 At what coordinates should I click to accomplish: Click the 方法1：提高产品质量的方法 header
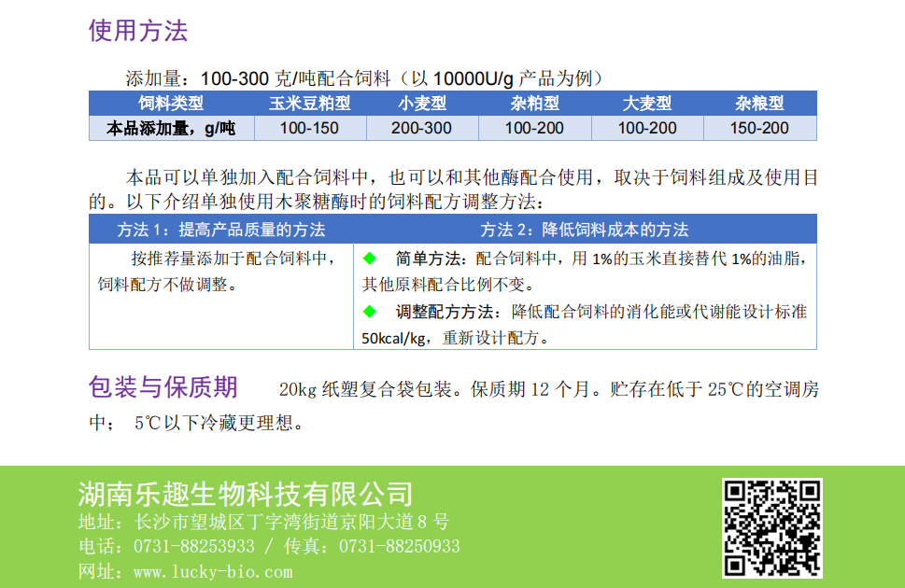(220, 230)
